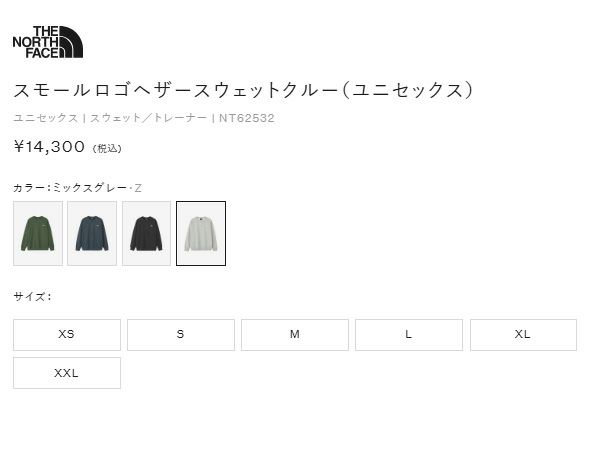
Task: Click the product code NT62532
Action: pyautogui.click(x=247, y=118)
